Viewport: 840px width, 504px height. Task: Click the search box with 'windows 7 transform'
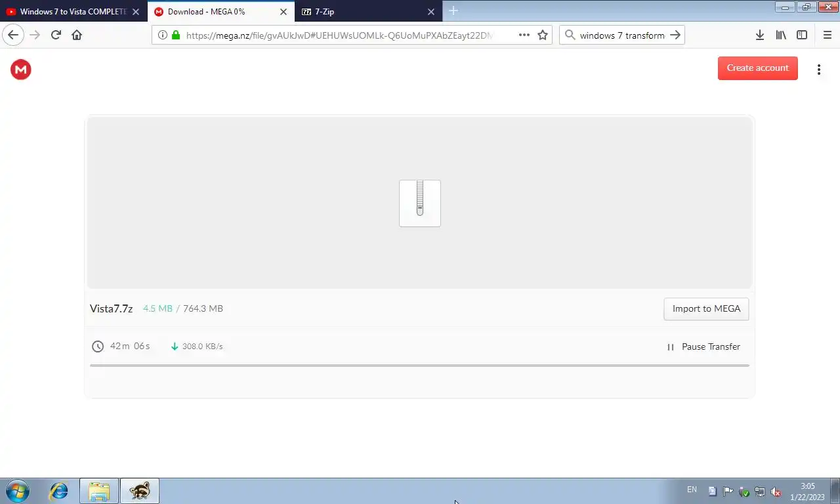[622, 35]
